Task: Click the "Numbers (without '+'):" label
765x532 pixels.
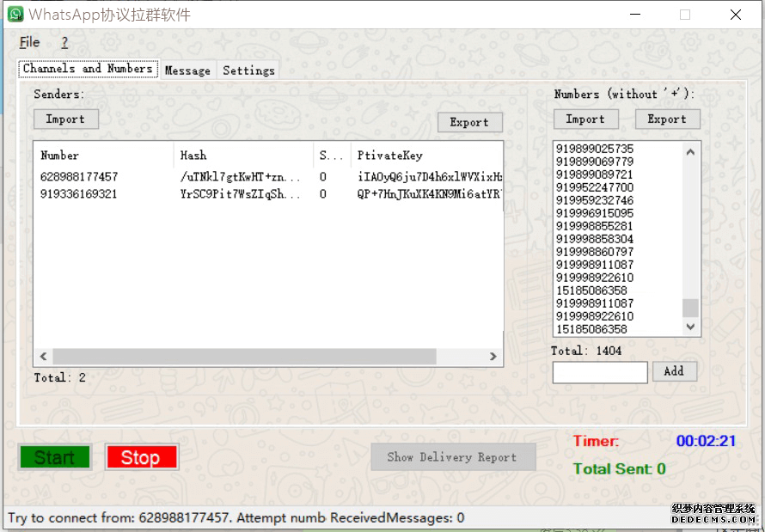Action: [x=624, y=95]
